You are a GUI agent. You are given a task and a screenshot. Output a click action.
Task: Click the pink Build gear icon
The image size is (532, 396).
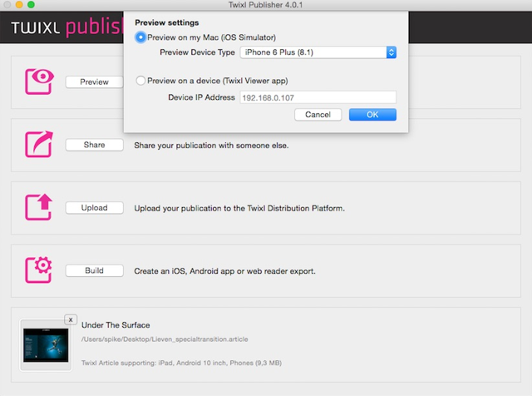[38, 270]
